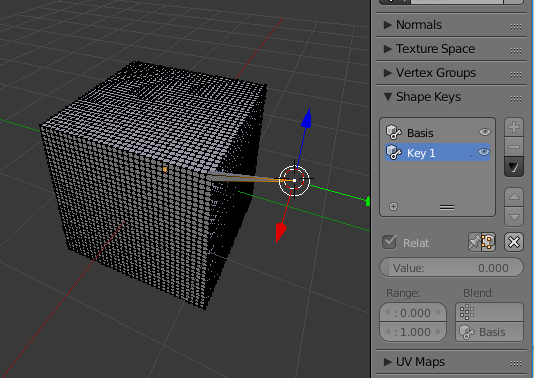
Task: Toggle shape key pin (show only) icon
Action: (475, 242)
